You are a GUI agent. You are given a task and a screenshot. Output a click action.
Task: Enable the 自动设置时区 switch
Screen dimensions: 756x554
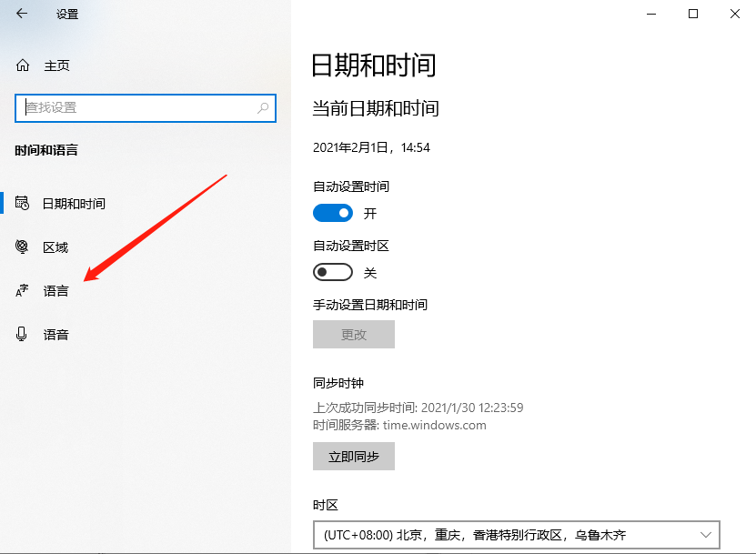click(x=332, y=271)
